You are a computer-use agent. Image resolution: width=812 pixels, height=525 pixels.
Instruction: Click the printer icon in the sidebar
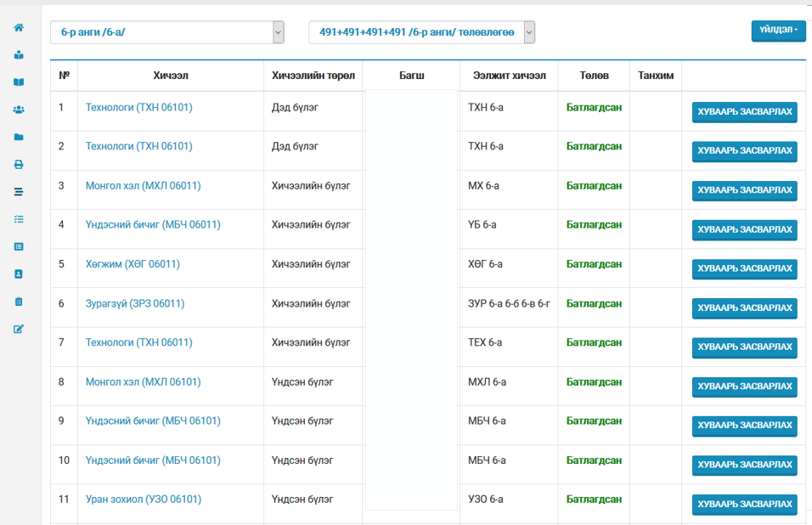click(19, 165)
